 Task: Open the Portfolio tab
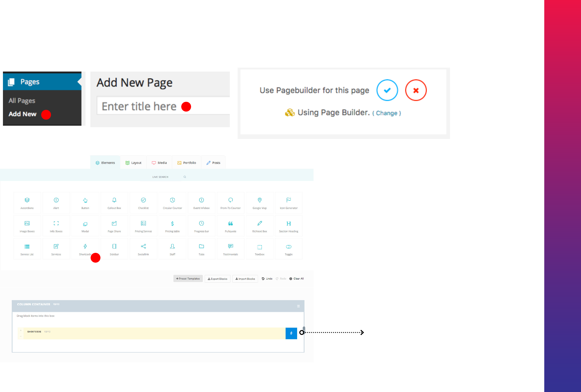[187, 163]
